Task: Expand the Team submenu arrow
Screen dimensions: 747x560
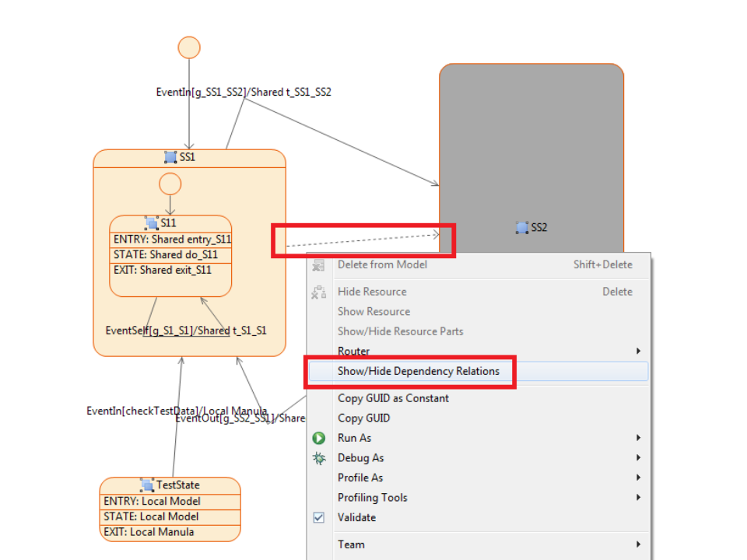Action: [x=638, y=544]
